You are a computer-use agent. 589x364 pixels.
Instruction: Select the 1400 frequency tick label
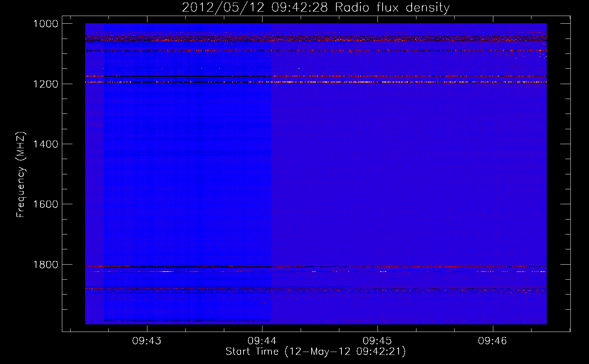coord(46,144)
